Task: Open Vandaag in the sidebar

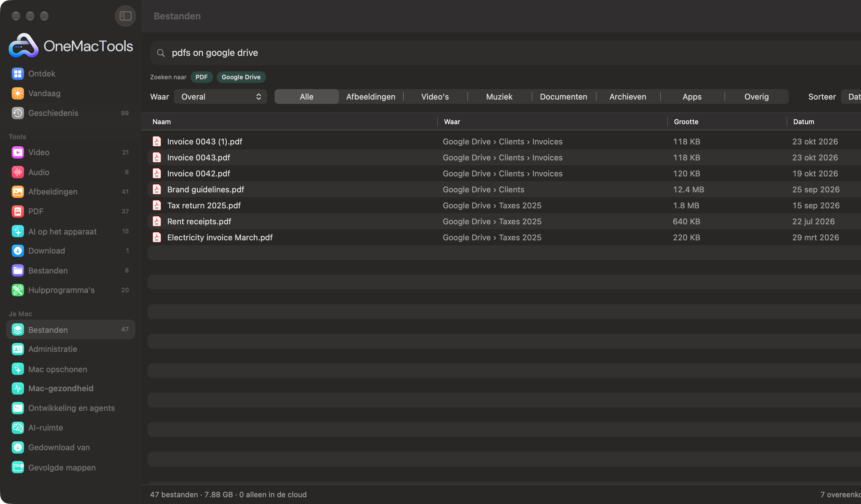Action: coord(70,93)
